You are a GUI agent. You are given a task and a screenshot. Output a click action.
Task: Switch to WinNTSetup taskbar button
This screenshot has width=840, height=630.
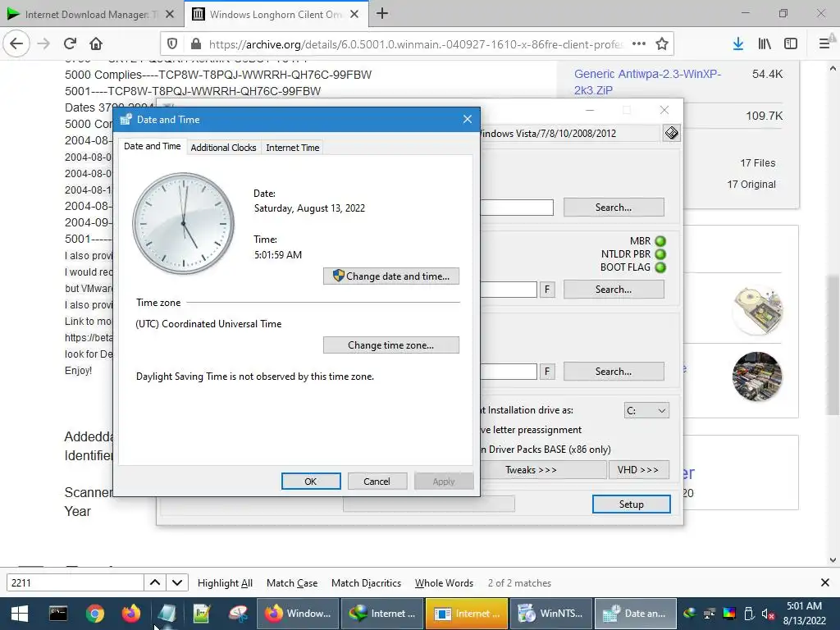551,614
